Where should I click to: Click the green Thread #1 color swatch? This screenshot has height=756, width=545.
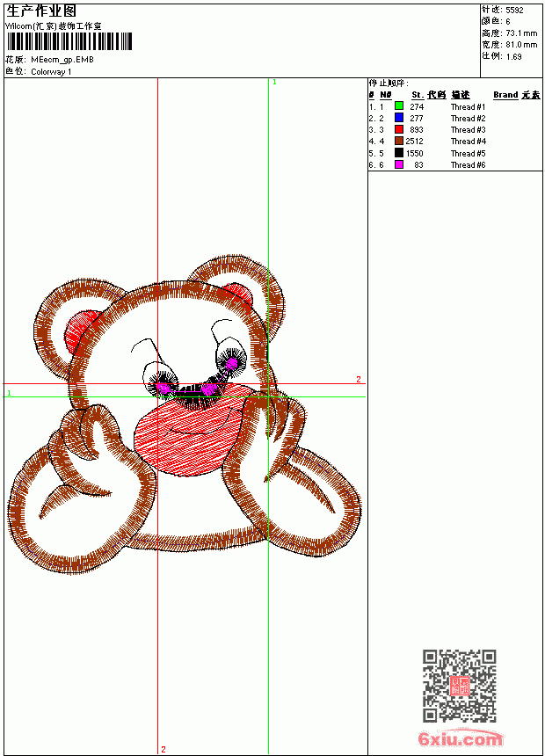pos(399,105)
